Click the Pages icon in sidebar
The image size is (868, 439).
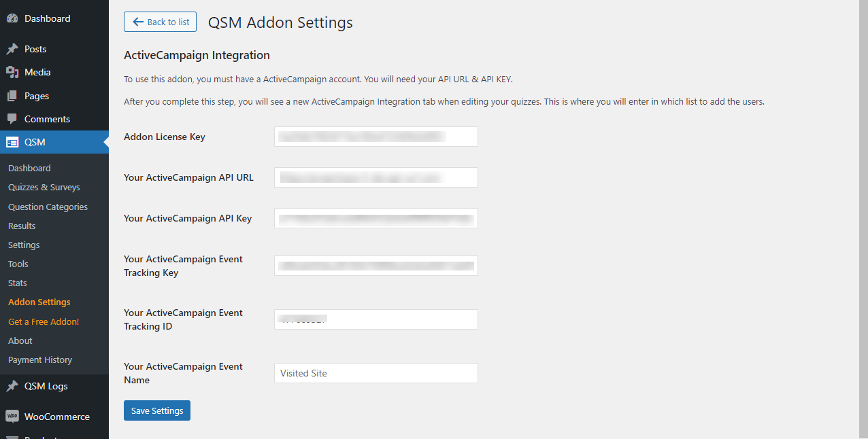pyautogui.click(x=12, y=96)
